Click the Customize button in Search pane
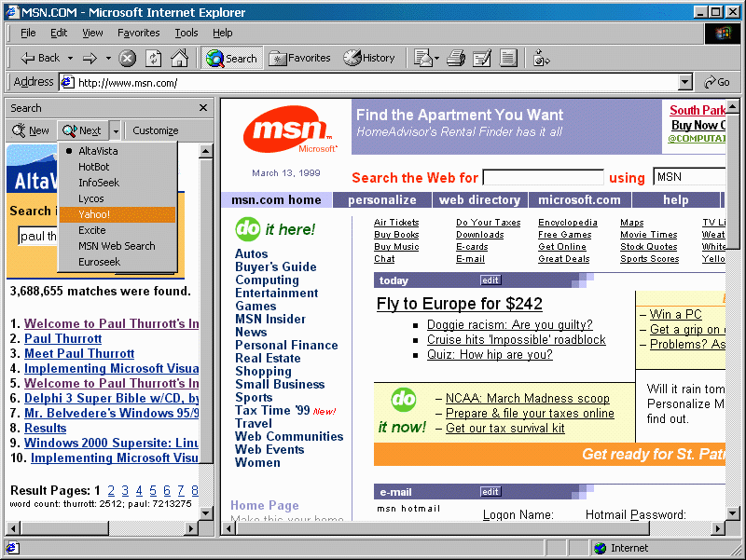 pos(155,130)
